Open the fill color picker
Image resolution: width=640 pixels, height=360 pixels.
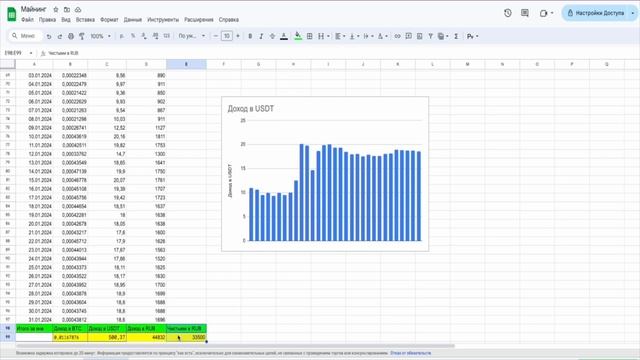298,36
